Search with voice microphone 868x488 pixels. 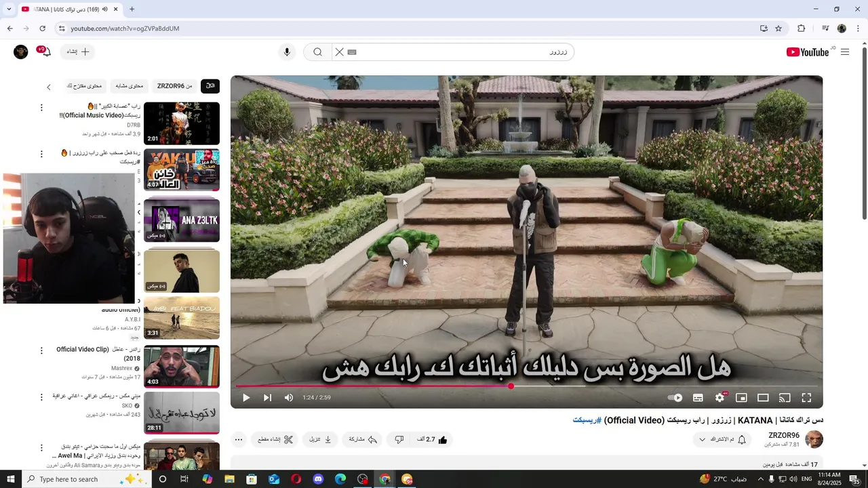(287, 52)
